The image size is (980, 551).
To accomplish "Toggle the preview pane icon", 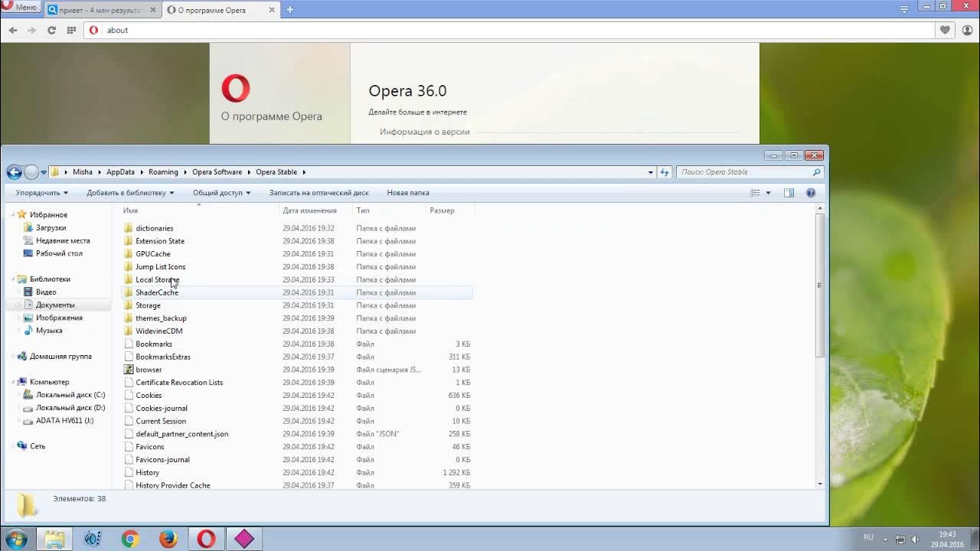I will pyautogui.click(x=789, y=193).
